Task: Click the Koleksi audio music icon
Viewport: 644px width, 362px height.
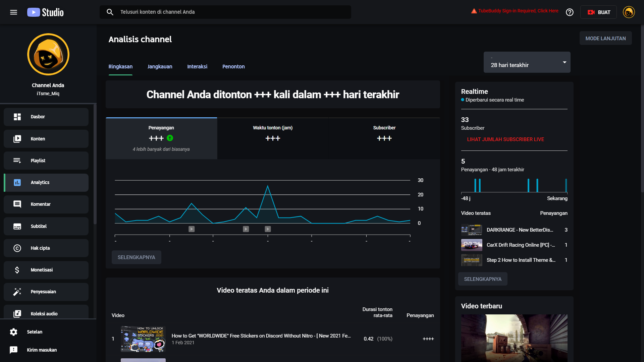Action: click(x=17, y=314)
